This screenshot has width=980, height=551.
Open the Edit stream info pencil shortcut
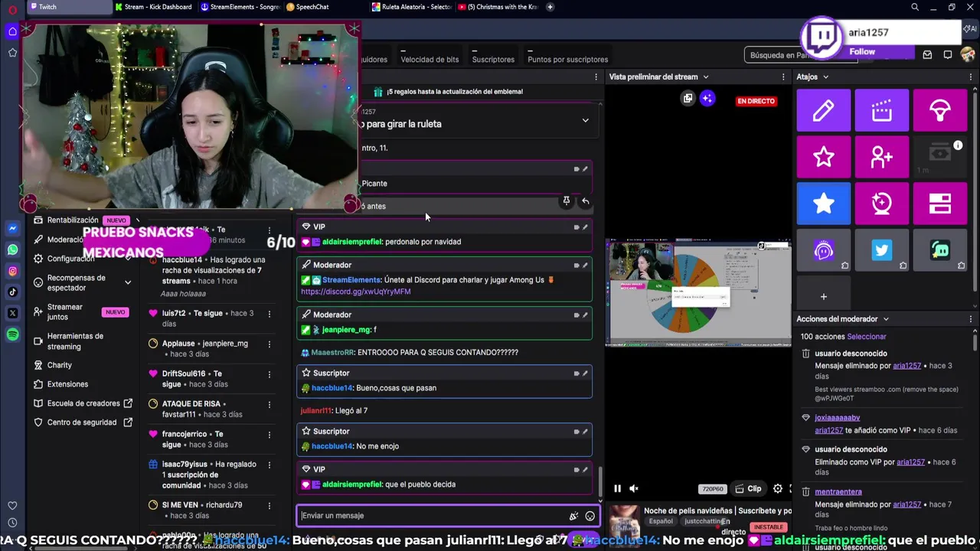tap(823, 110)
